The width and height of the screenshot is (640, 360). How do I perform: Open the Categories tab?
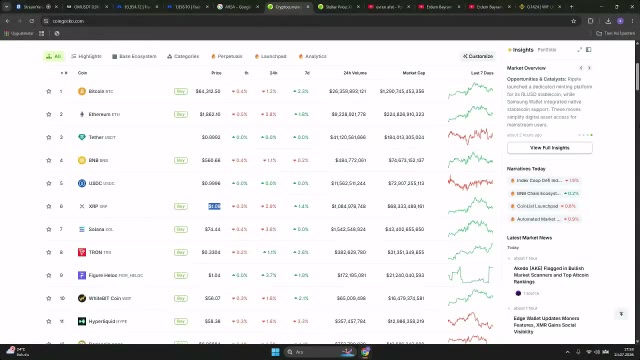[183, 56]
